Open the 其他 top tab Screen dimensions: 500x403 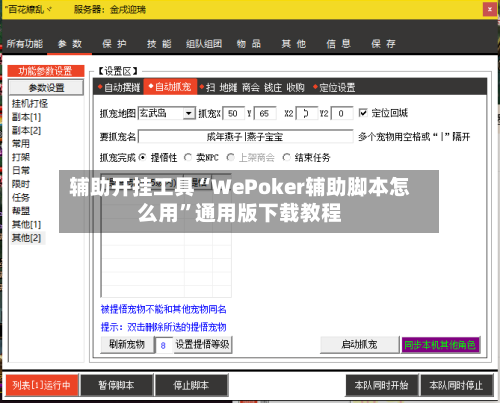293,44
